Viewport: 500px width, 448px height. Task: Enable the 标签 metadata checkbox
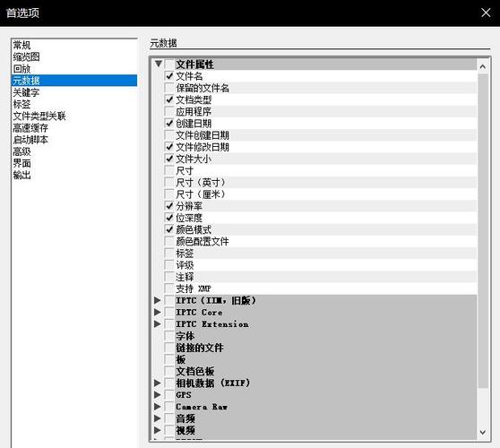coord(169,254)
